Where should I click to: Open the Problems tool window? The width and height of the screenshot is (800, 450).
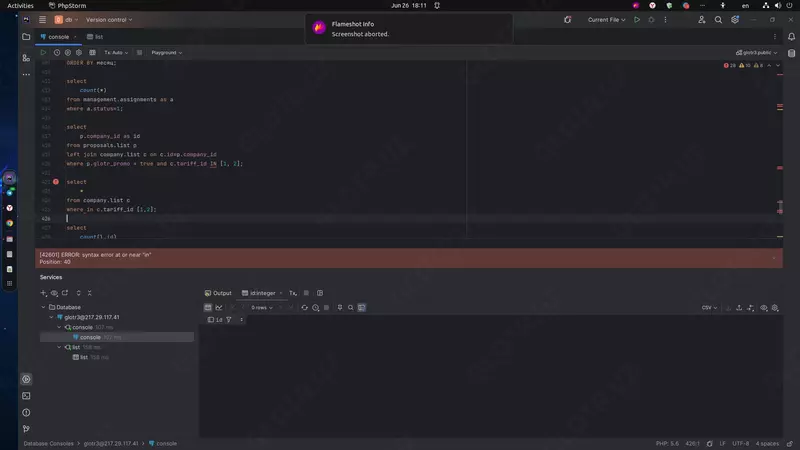pos(26,412)
